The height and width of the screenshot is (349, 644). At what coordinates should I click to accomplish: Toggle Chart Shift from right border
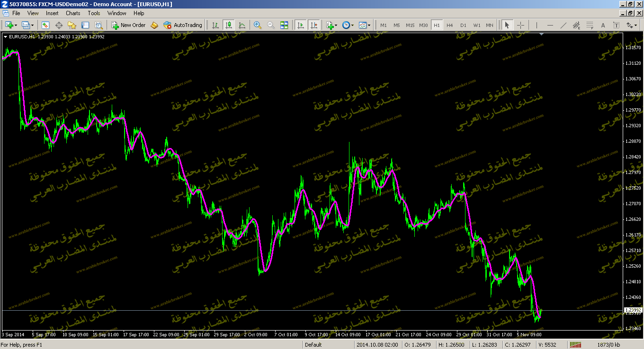[313, 25]
